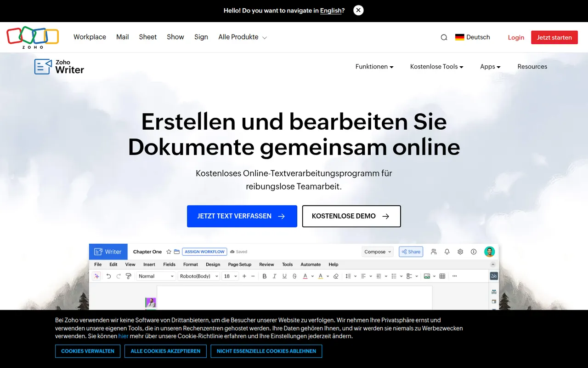Click the Jetzt starten button
This screenshot has width=588, height=368.
(554, 37)
